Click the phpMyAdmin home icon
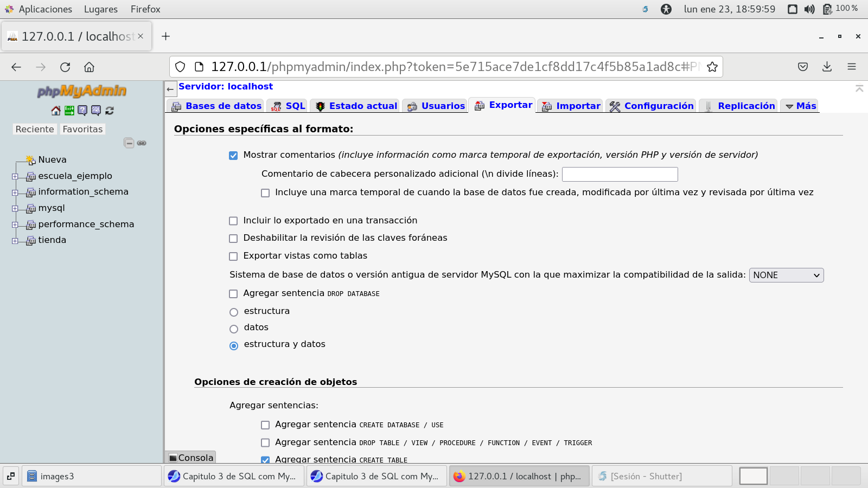 pos(56,111)
